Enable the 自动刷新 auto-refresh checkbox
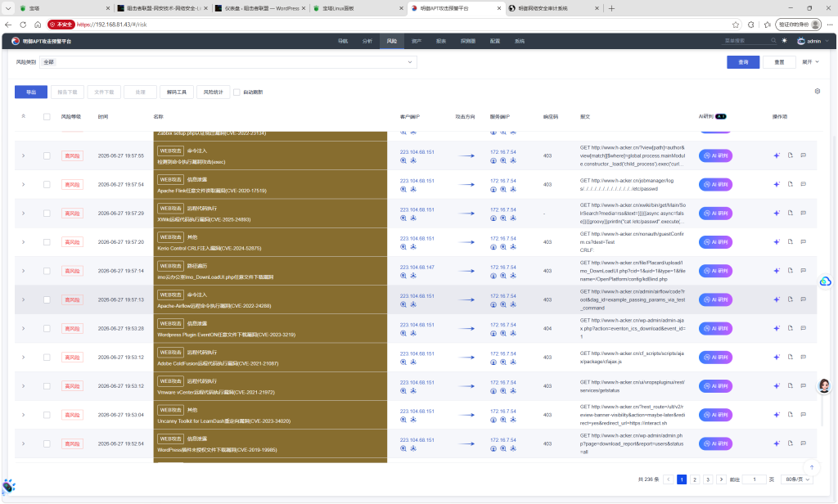This screenshot has width=838, height=504. (237, 92)
